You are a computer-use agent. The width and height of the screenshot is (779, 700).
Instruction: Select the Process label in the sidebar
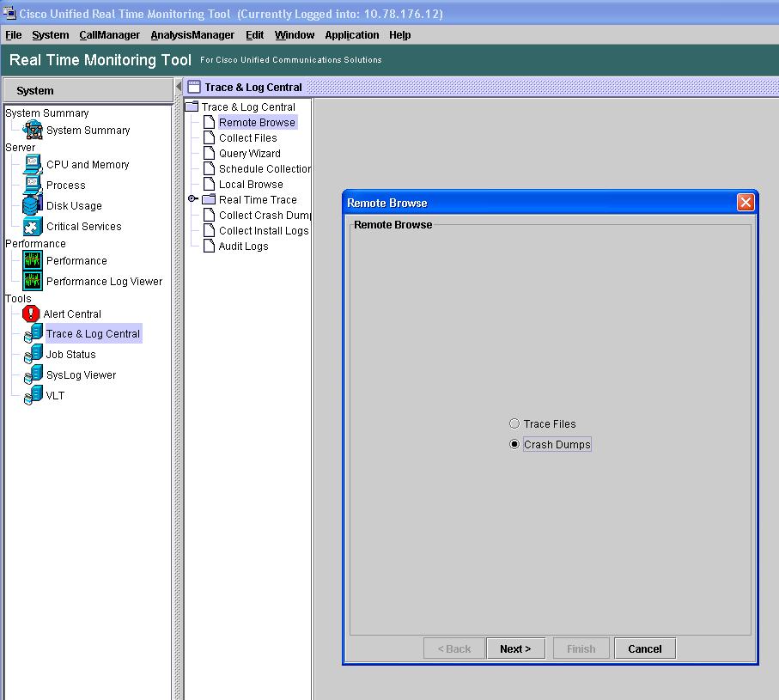tap(65, 186)
